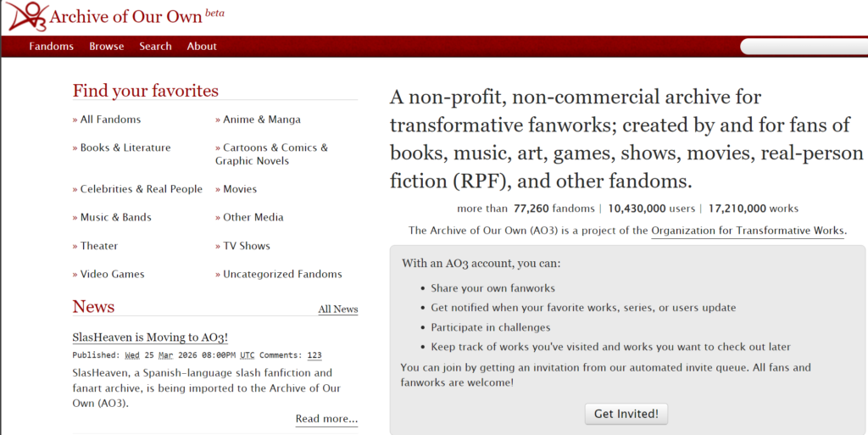
Task: Go to Celebrities & Real People
Action: pos(141,189)
